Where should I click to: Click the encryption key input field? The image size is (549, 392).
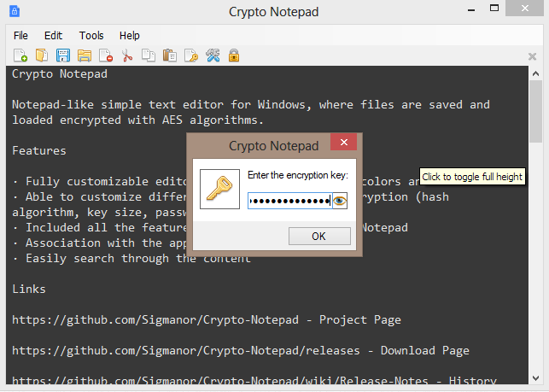tap(290, 201)
